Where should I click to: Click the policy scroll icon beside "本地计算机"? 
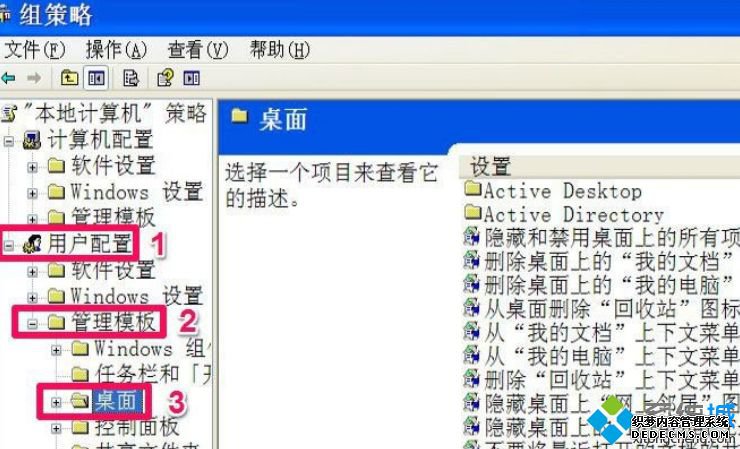[9, 114]
